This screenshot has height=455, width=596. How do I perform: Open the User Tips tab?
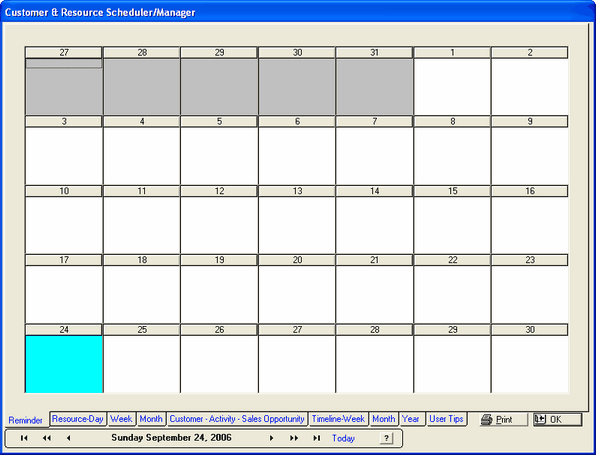click(x=446, y=419)
